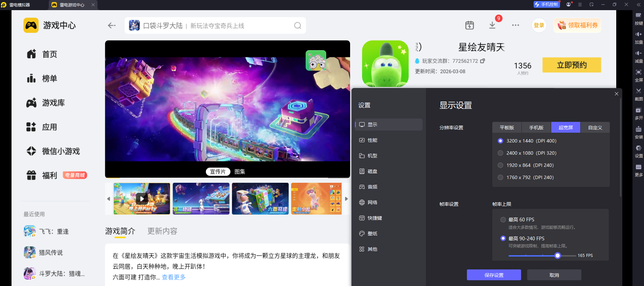The image size is (644, 286).
Task: Go back with the left arrow icon
Action: pyautogui.click(x=112, y=25)
